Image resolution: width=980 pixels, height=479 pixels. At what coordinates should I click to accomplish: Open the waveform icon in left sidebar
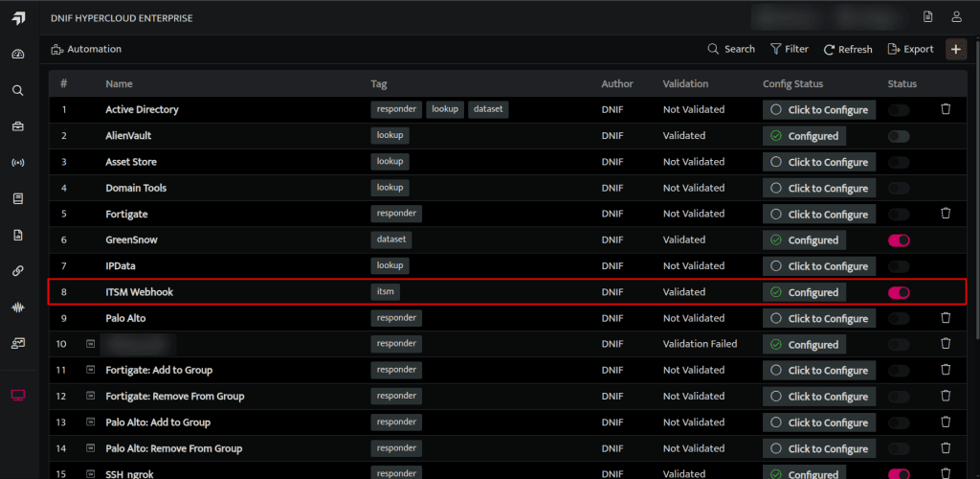[18, 307]
